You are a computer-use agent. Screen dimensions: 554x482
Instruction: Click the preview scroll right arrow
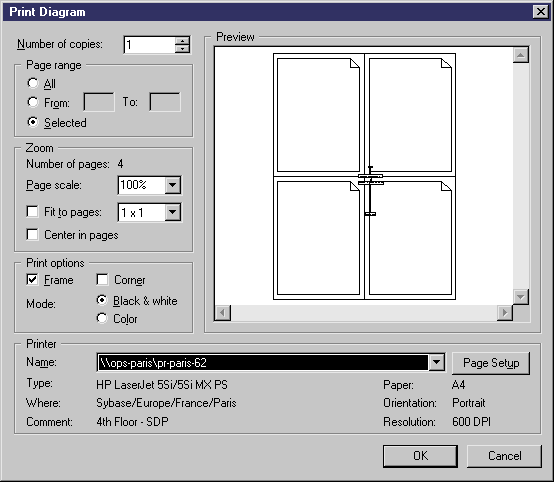505,313
